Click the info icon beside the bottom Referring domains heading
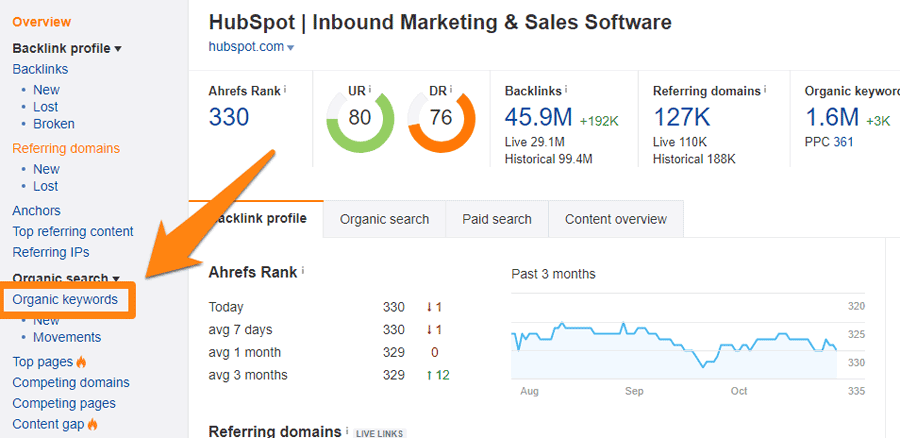The width and height of the screenshot is (900, 438). click(348, 431)
